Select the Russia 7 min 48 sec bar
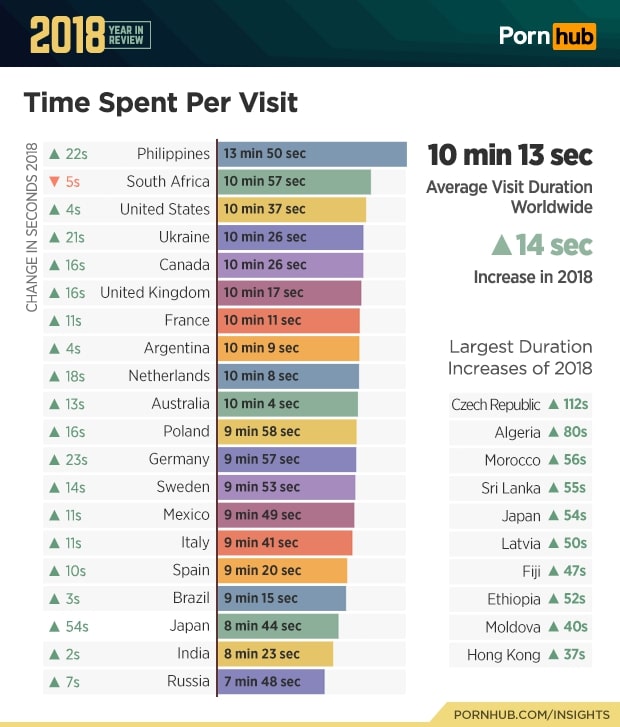This screenshot has width=620, height=727. [270, 682]
